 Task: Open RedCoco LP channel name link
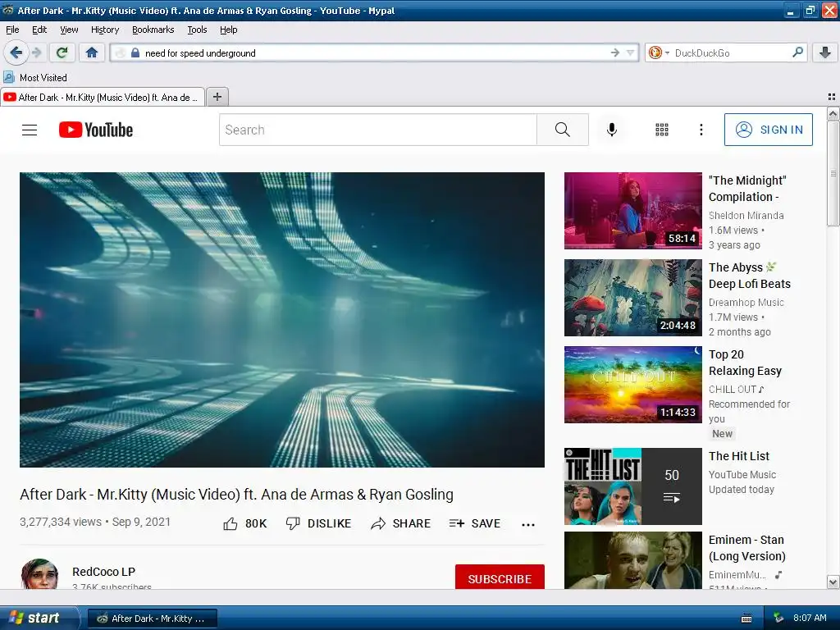click(x=104, y=572)
